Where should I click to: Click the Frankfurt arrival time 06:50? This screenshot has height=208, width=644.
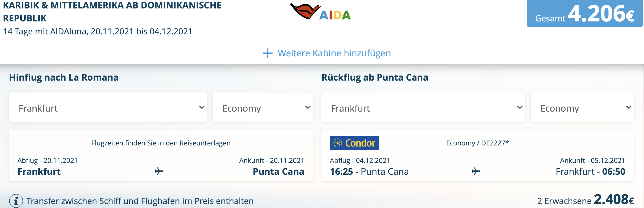pos(614,171)
